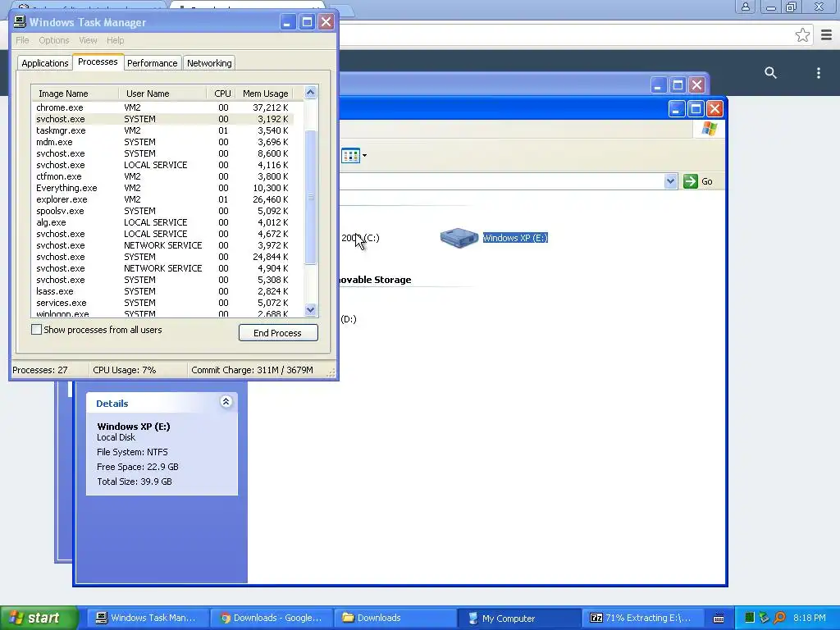Viewport: 840px width, 630px height.
Task: Open the Task Manager View menu
Action: 88,40
